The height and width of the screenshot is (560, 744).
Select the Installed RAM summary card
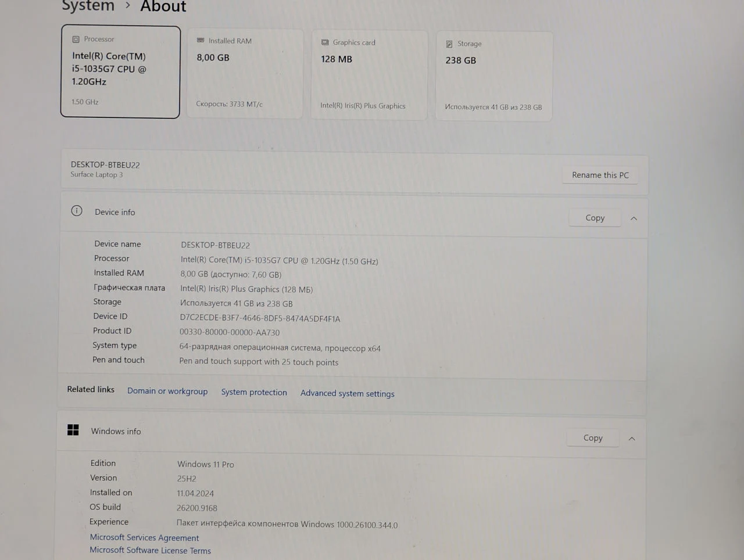245,74
